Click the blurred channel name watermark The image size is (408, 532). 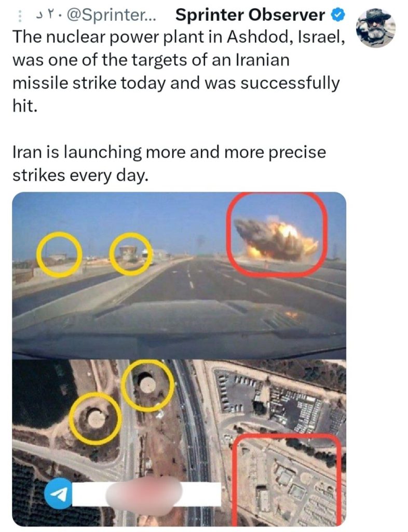pyautogui.click(x=144, y=494)
